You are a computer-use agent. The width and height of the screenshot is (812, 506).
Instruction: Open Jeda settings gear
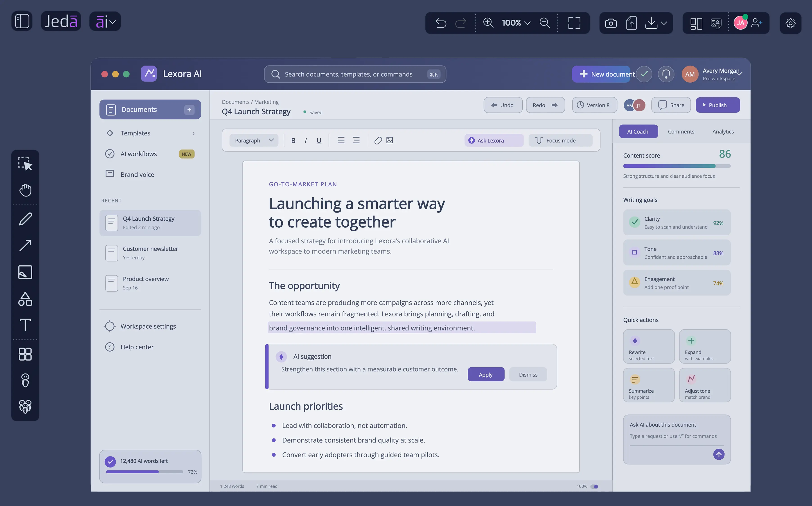tap(790, 23)
